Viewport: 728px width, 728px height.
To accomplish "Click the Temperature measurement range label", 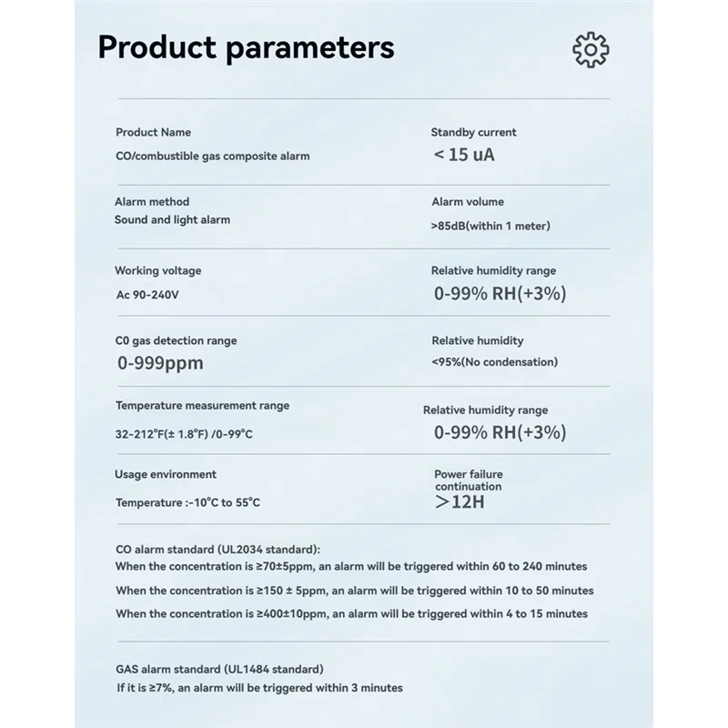I will (x=202, y=406).
